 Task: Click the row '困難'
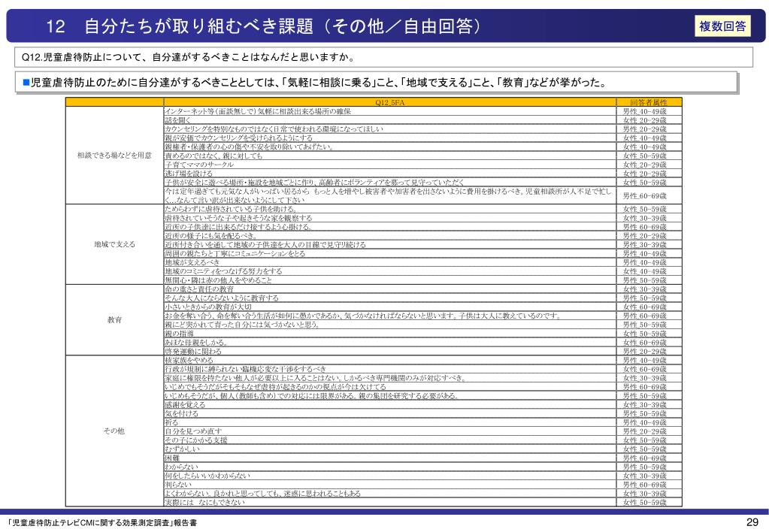[x=390, y=458]
